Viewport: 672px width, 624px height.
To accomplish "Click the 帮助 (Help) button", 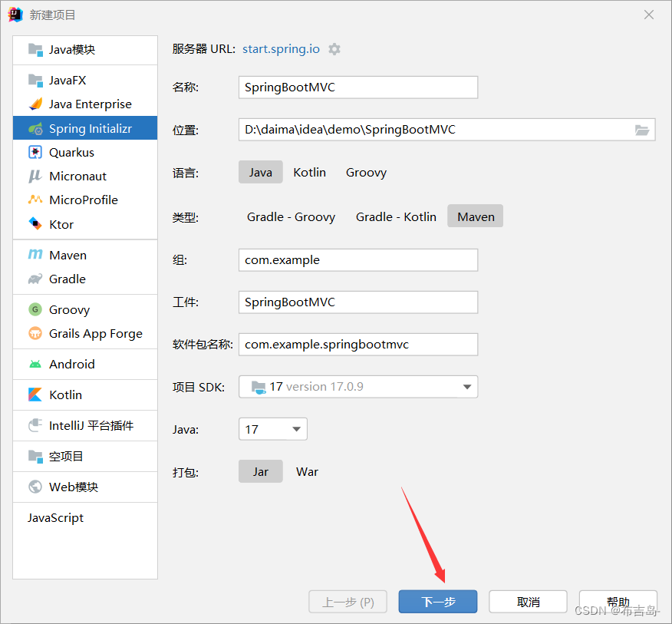I will point(618,601).
